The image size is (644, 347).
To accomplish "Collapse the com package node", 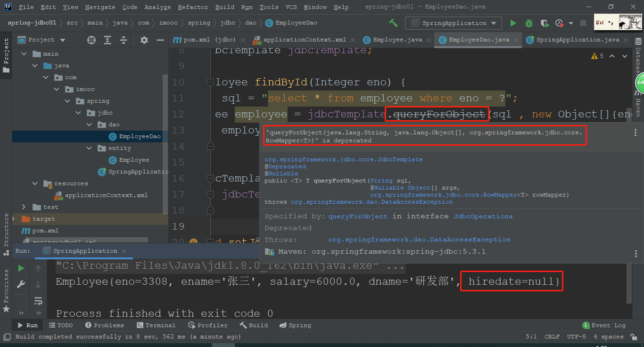I will coord(46,77).
